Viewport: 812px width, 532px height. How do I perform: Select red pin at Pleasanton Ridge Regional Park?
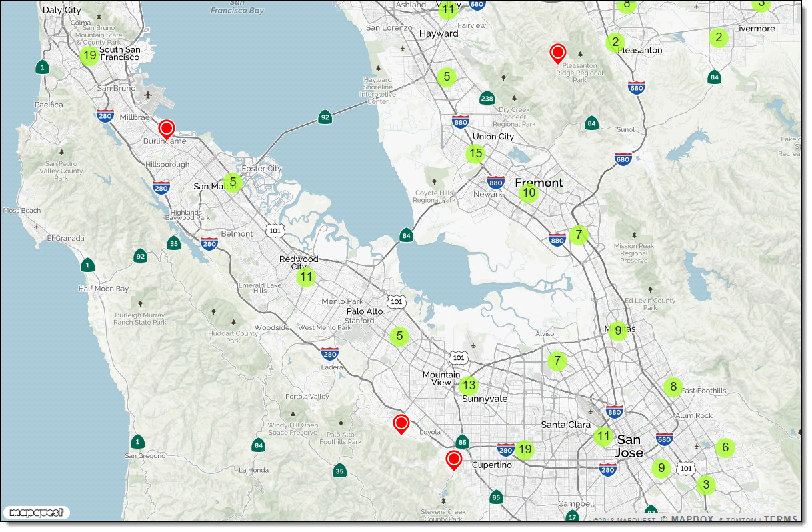(x=557, y=53)
